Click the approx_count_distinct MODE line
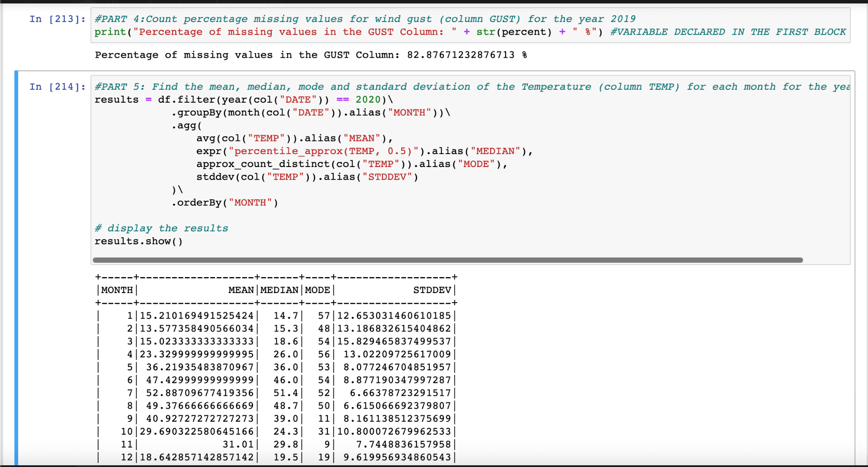868x467 pixels. (352, 164)
